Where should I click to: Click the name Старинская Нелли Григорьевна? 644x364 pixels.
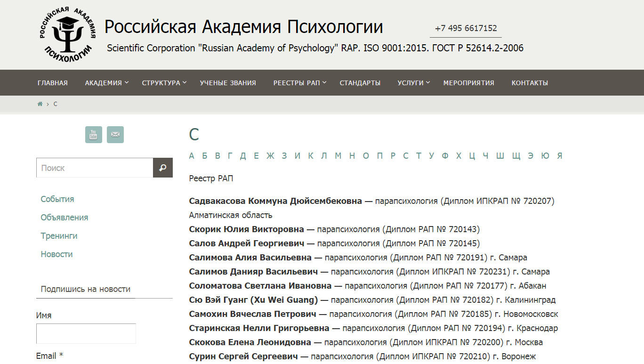click(259, 328)
